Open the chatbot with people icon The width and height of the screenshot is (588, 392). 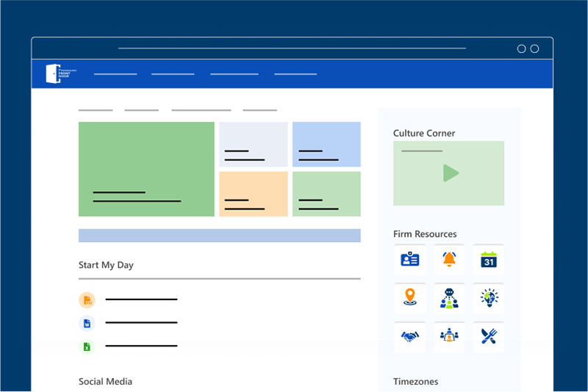coord(449,298)
